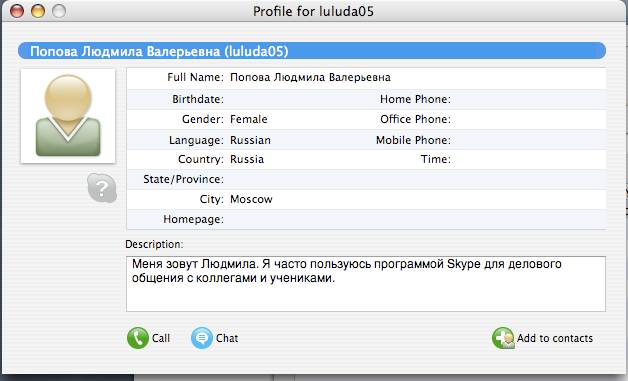
Task: Click the Description label
Action: tap(154, 244)
